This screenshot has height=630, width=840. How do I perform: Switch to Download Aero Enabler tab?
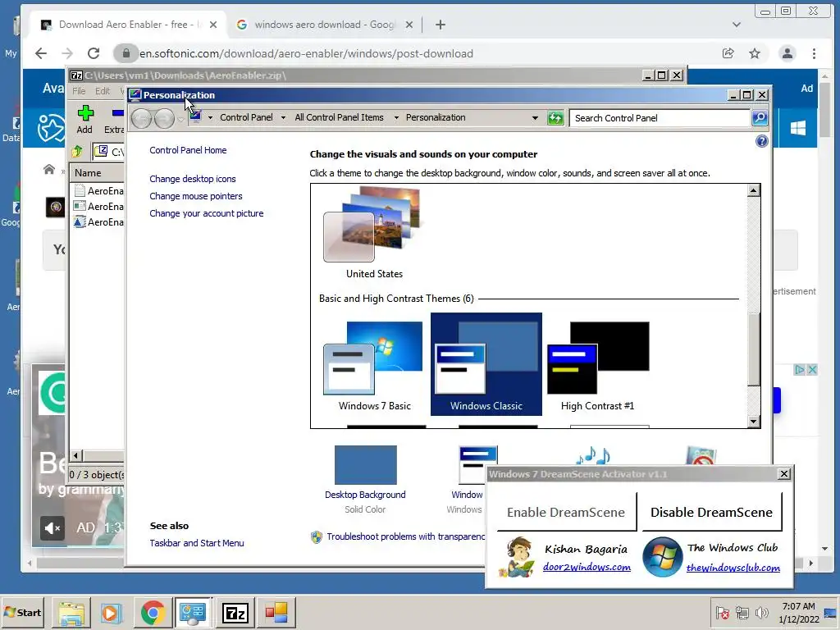(129, 25)
